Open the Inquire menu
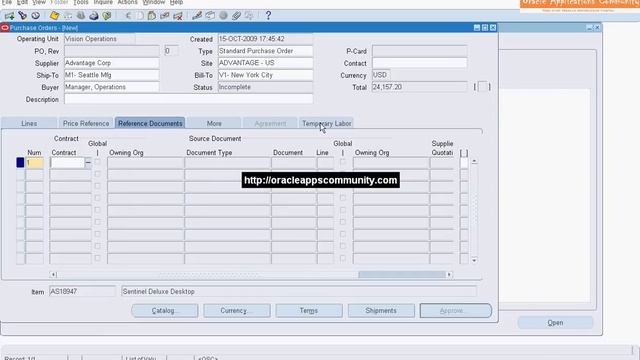This screenshot has height=360, width=640. pos(103,2)
